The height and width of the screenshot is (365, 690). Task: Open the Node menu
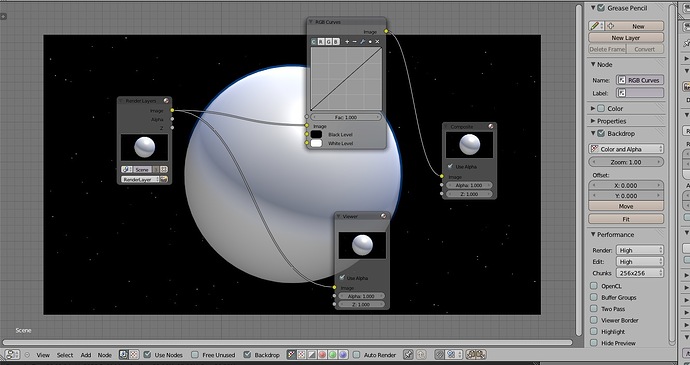point(105,355)
